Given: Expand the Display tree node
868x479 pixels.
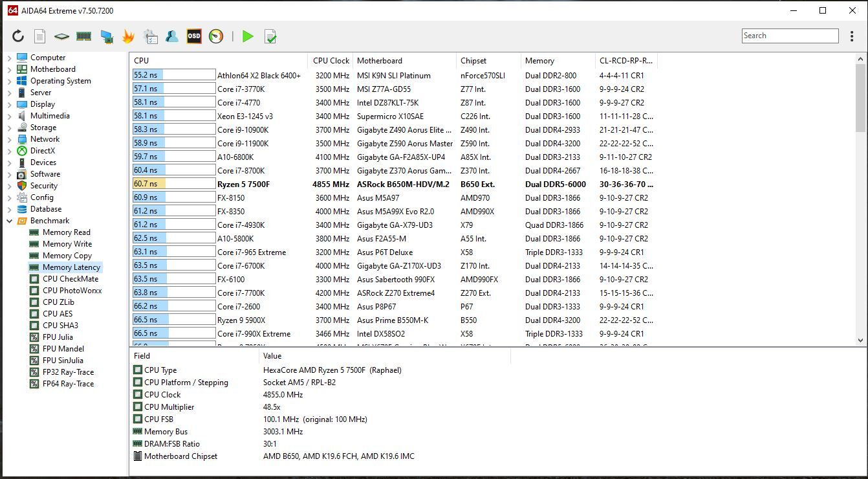Looking at the screenshot, I should pyautogui.click(x=10, y=104).
